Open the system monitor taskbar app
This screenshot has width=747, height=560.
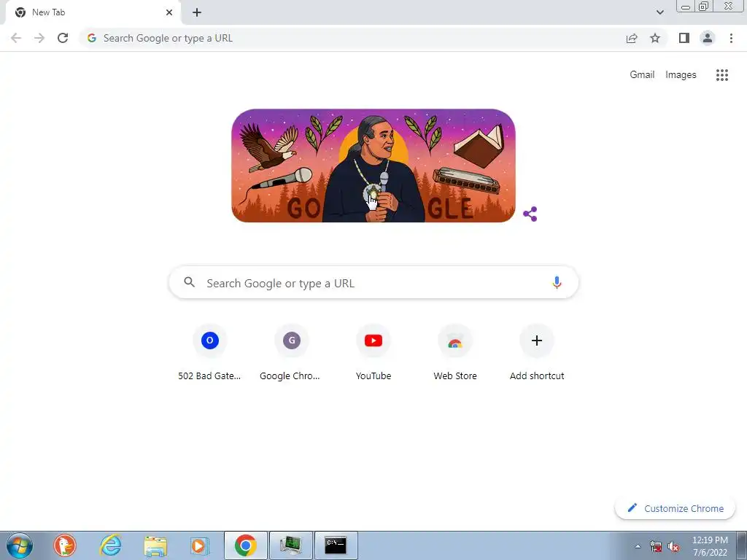(x=290, y=545)
